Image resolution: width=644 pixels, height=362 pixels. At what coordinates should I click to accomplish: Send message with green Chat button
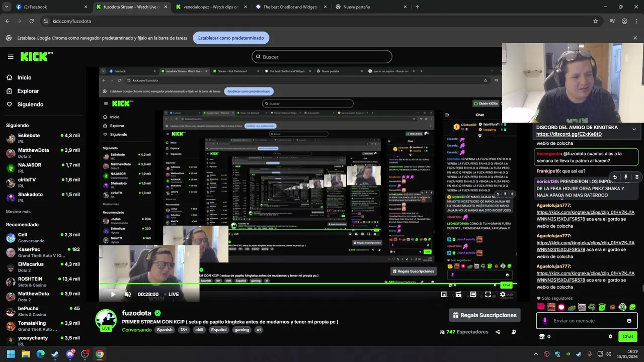[x=627, y=337]
